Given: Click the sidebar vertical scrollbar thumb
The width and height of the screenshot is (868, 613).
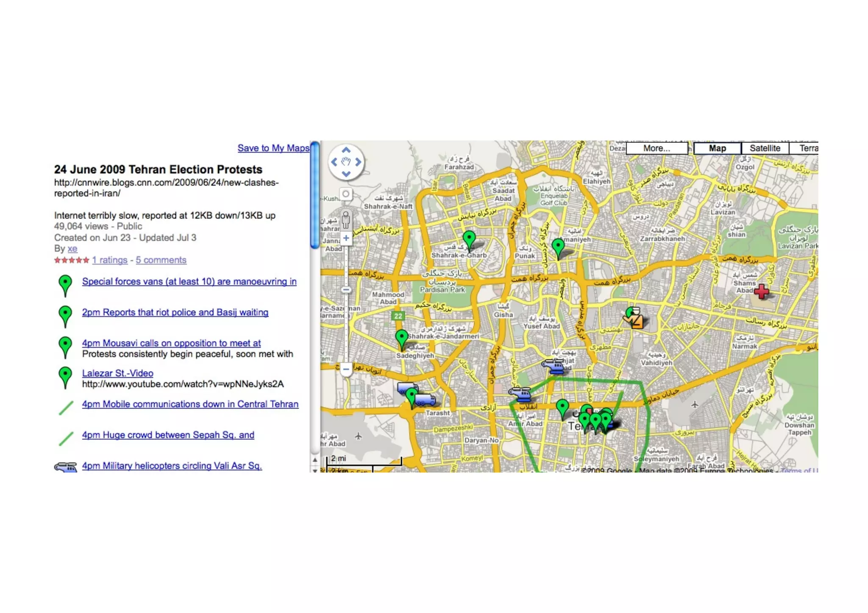Looking at the screenshot, I should 314,195.
